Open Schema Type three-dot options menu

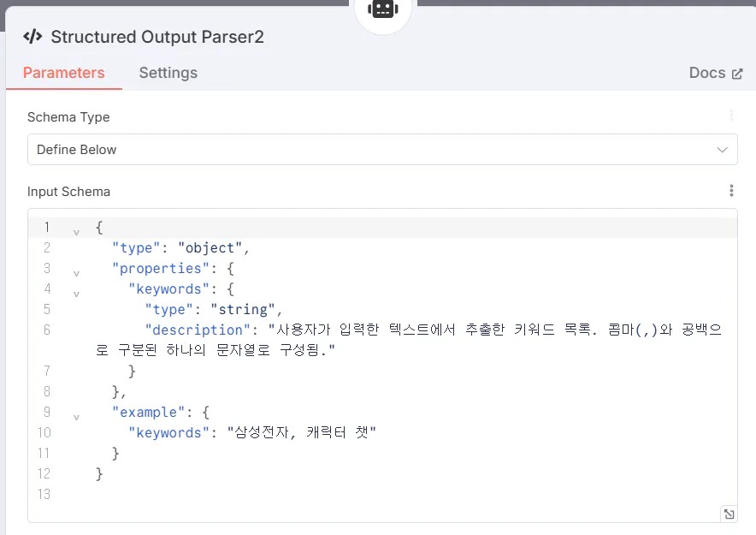(x=731, y=116)
